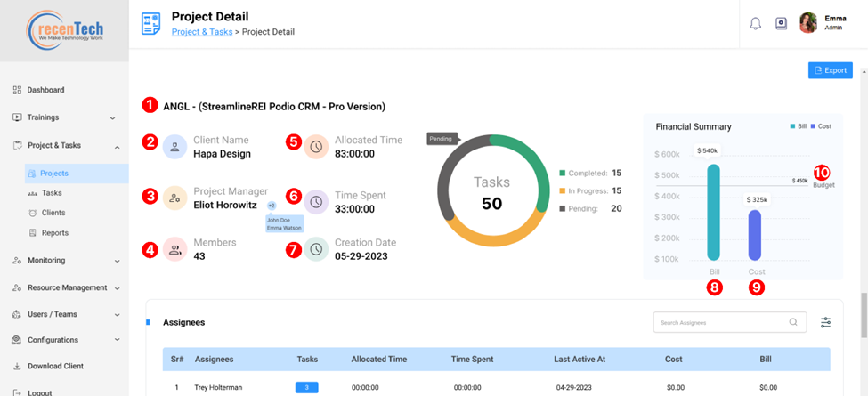Click the Time Spent column header
This screenshot has height=396, width=868.
473,359
